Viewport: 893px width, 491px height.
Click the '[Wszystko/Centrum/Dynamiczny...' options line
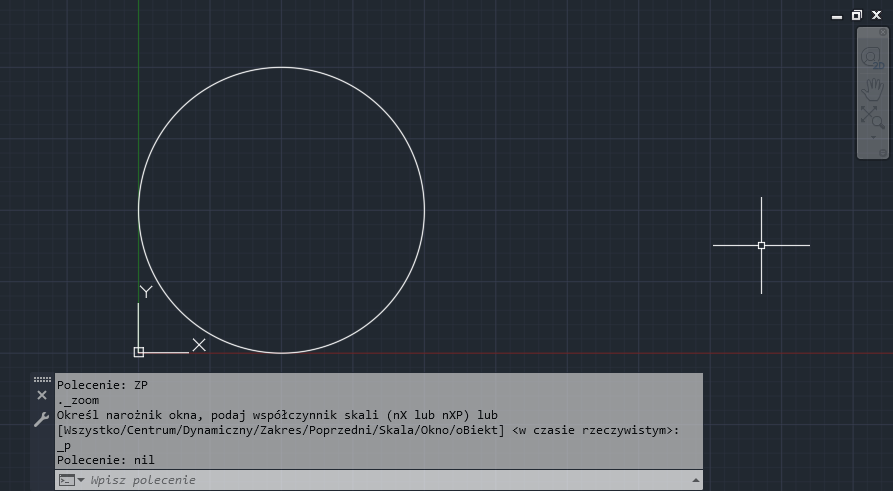(x=368, y=430)
